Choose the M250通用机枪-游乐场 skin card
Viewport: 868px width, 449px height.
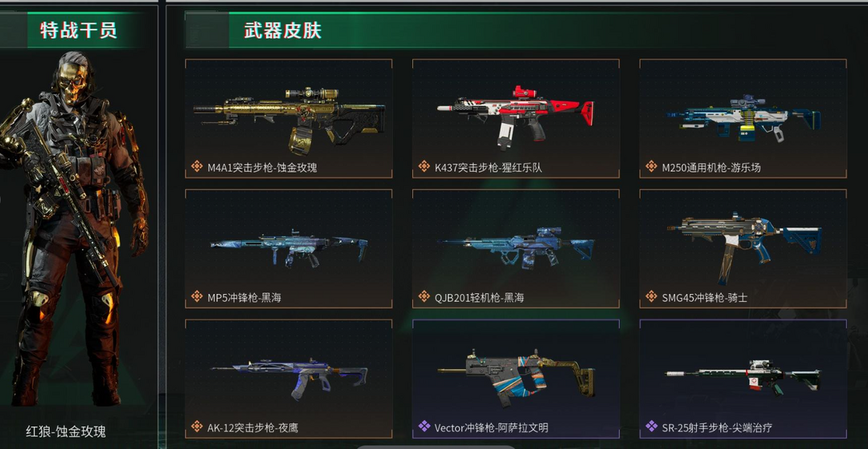743,118
